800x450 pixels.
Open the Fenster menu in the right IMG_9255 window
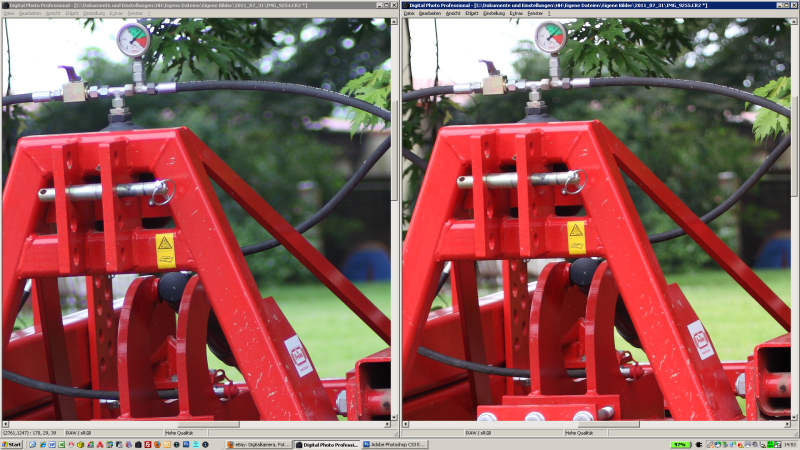[x=535, y=13]
